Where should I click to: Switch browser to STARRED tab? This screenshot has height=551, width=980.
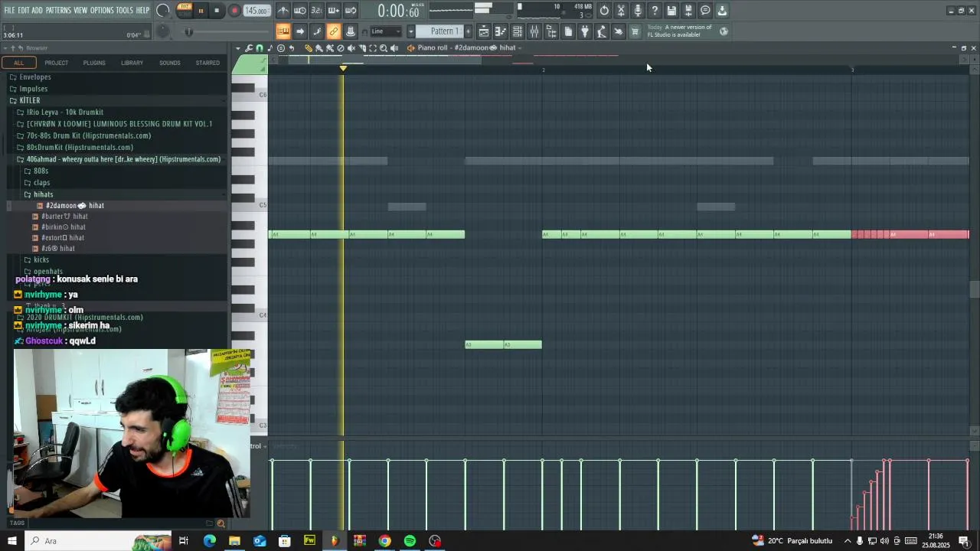coord(207,63)
